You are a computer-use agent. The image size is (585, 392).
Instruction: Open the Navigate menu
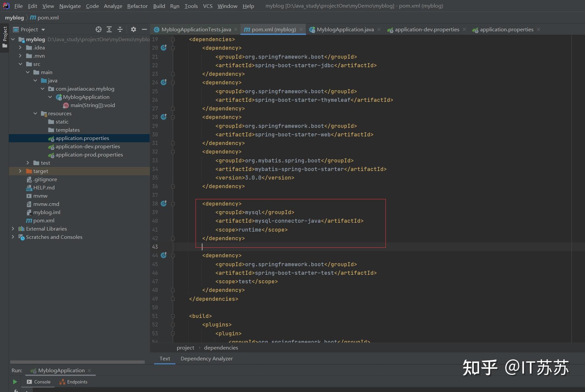70,6
